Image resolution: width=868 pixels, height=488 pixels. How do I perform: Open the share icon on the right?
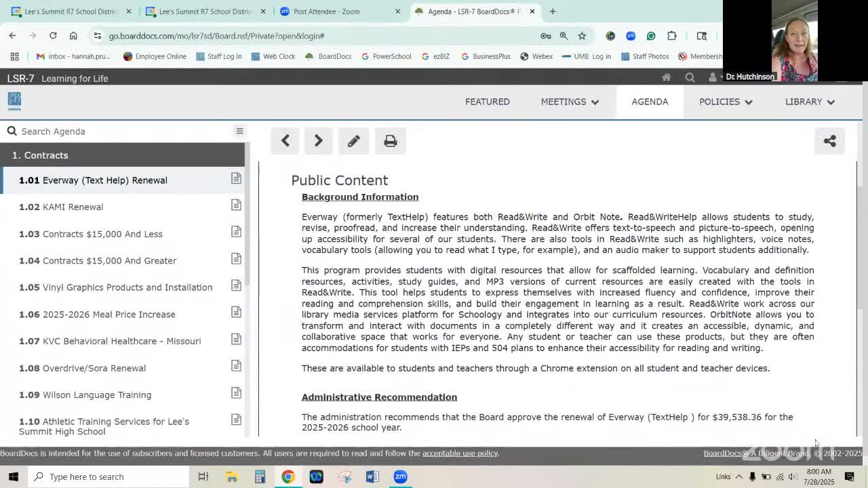(x=829, y=141)
